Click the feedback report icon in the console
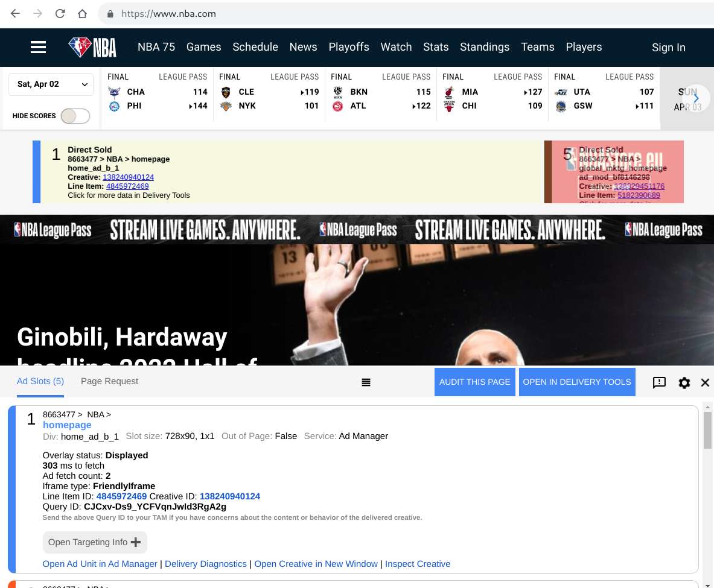 point(659,382)
